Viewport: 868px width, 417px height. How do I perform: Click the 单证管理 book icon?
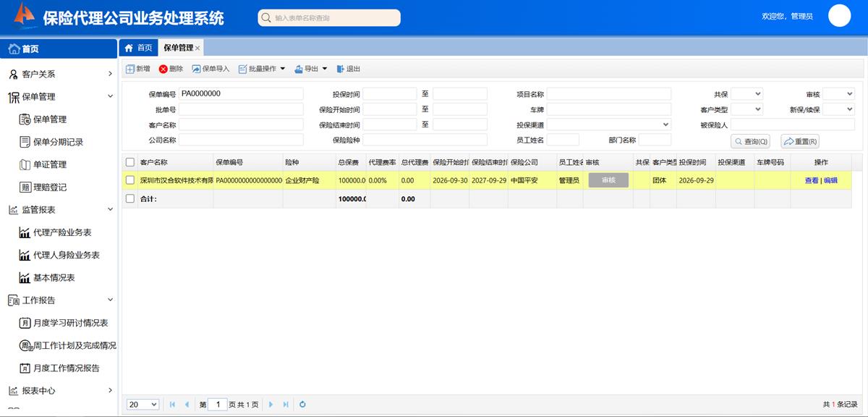[x=25, y=164]
